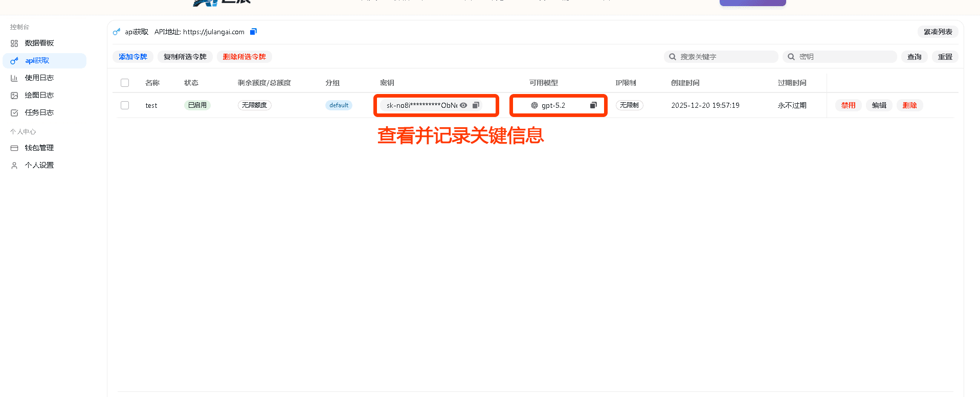The width and height of the screenshot is (980, 397).
Task: Go to 绘图日志 drawing logs
Action: coord(39,95)
